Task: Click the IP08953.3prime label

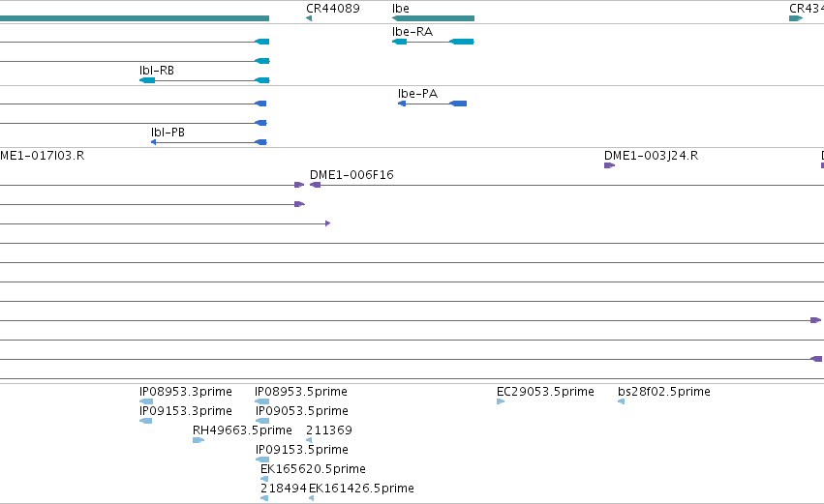Action: coord(186,392)
